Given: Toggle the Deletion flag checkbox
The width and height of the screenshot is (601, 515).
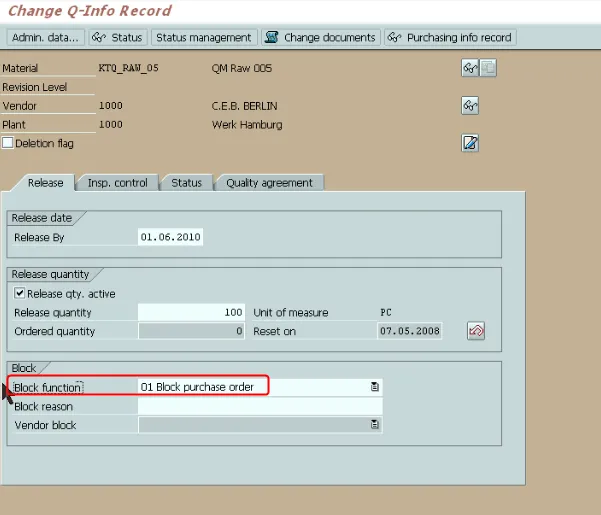Looking at the screenshot, I should 8,143.
